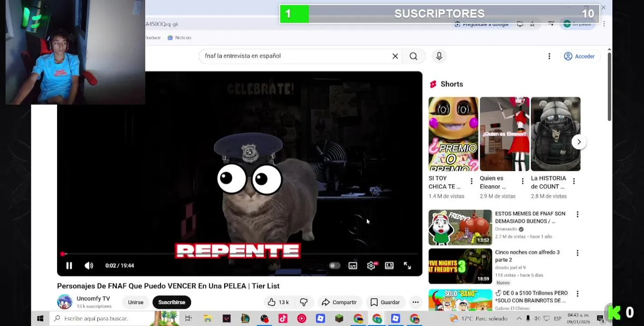Open Omenasito channel name

click(506, 229)
